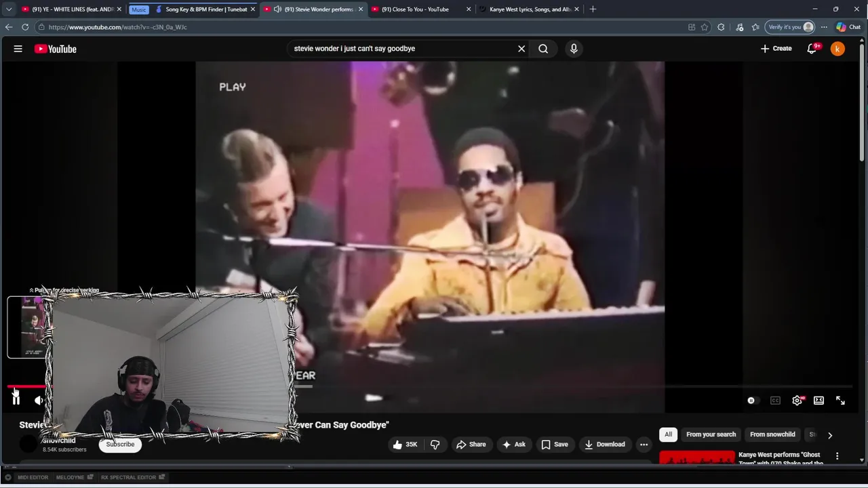
Task: Dislike the video with thumbs down
Action: coord(435,445)
